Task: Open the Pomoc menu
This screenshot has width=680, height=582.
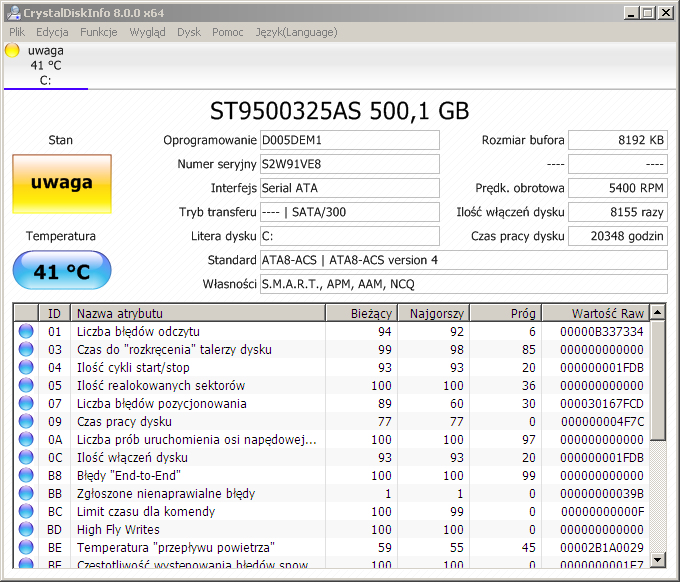Action: coord(227,32)
